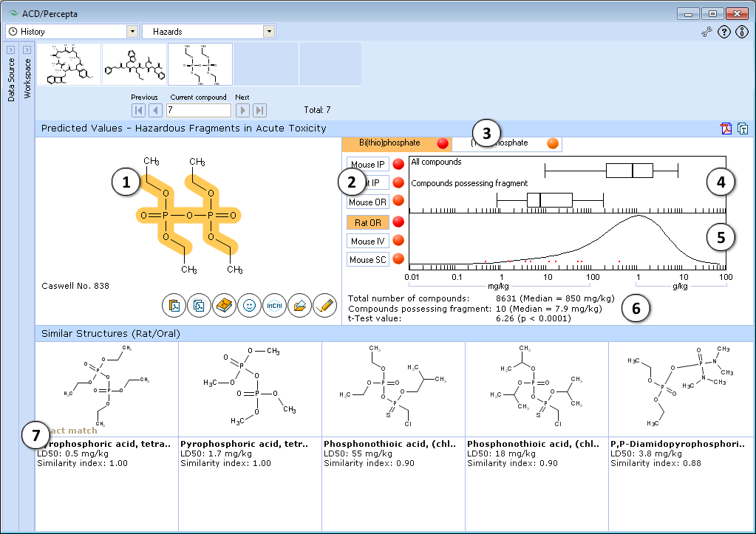
Task: Select similar structure with LD50 0.5 mg/kg
Action: pos(106,437)
